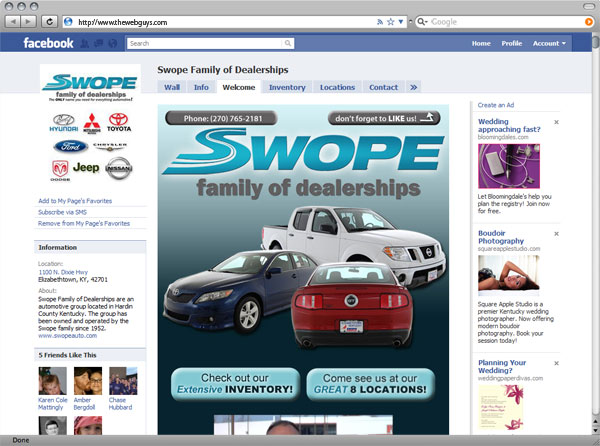This screenshot has height=446, width=600.
Task: Select the Welcome tab
Action: 239,87
